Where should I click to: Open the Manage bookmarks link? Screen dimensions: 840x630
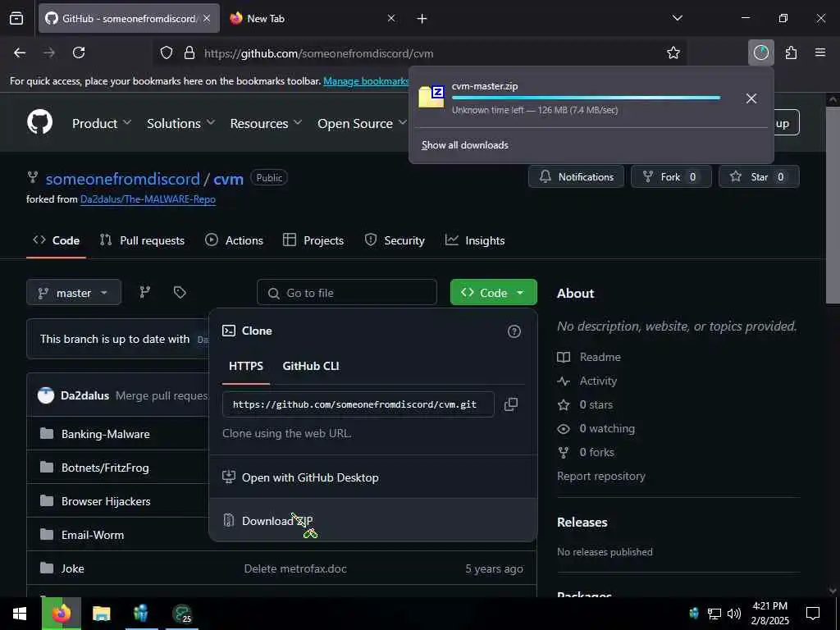[366, 81]
